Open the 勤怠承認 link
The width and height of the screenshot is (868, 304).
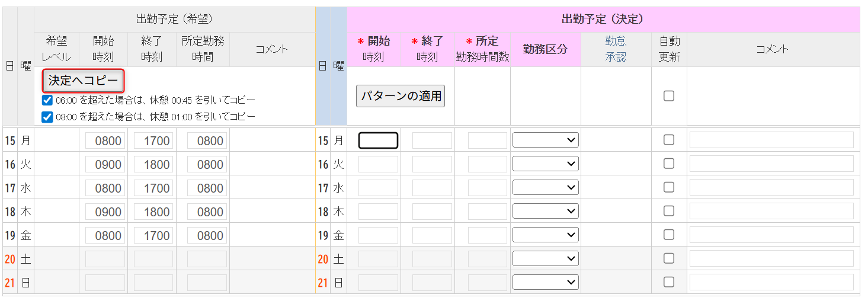click(616, 49)
